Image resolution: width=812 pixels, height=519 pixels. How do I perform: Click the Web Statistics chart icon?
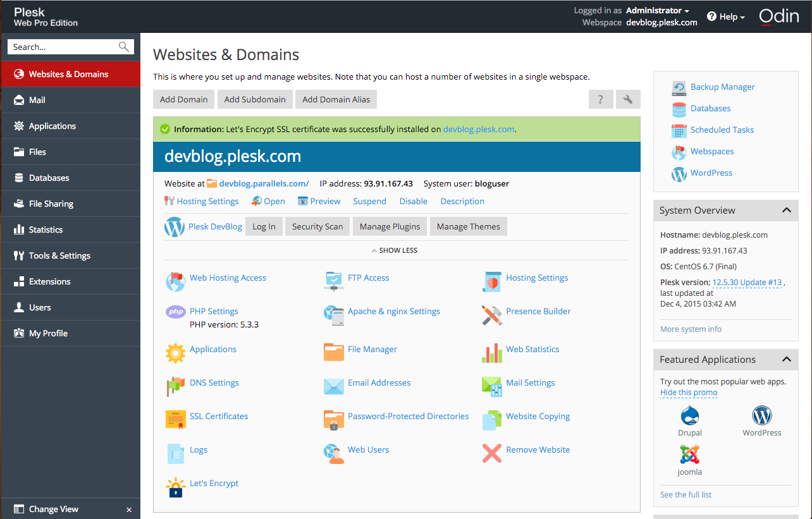[491, 353]
